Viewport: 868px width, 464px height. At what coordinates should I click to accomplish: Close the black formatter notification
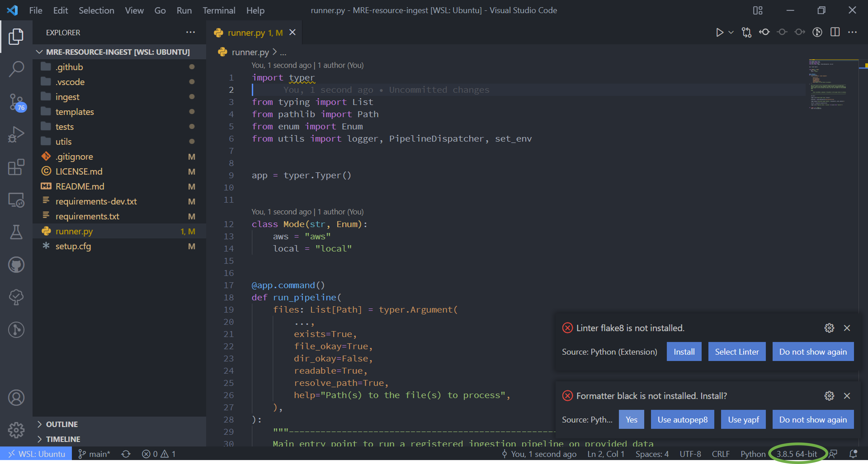point(847,396)
